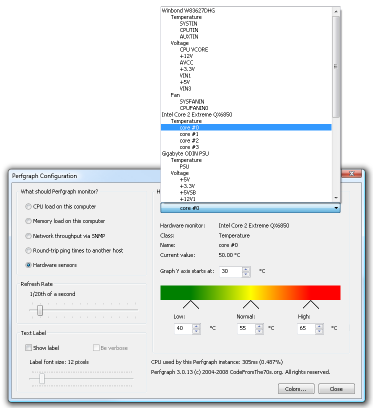The image size is (373, 408).
Task: Select +12V voltage under Winbond
Action: 186,56
